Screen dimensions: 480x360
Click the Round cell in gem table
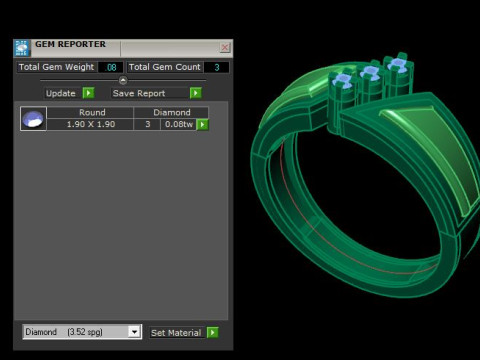(90, 112)
